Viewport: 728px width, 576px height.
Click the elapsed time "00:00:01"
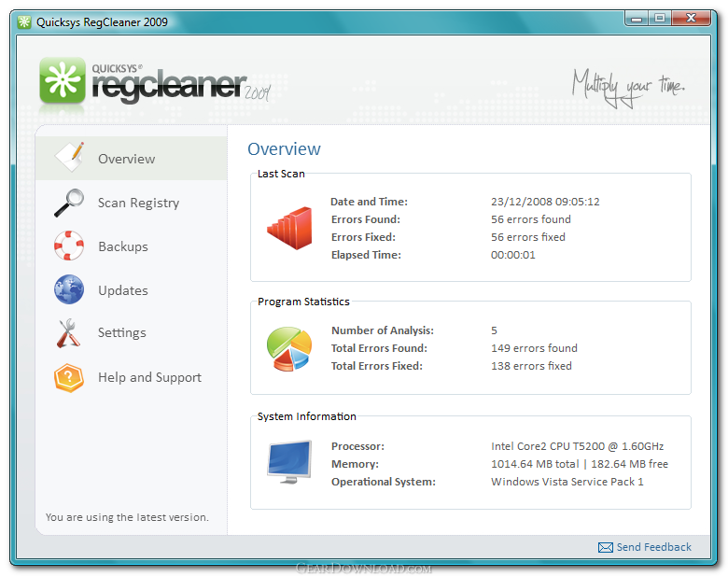coord(513,255)
